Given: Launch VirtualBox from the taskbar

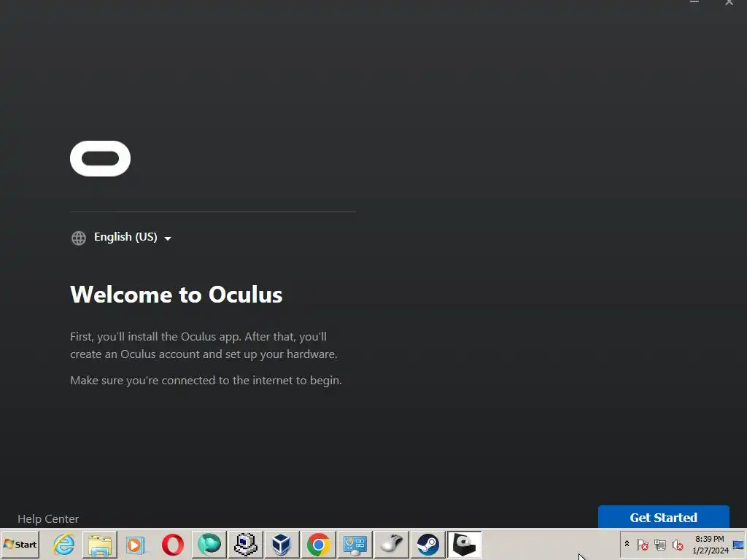Looking at the screenshot, I should point(282,544).
